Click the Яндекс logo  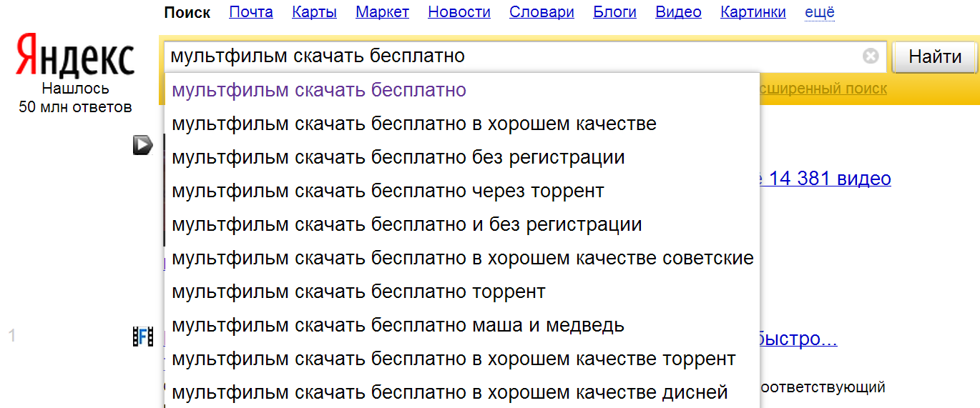pyautogui.click(x=75, y=56)
